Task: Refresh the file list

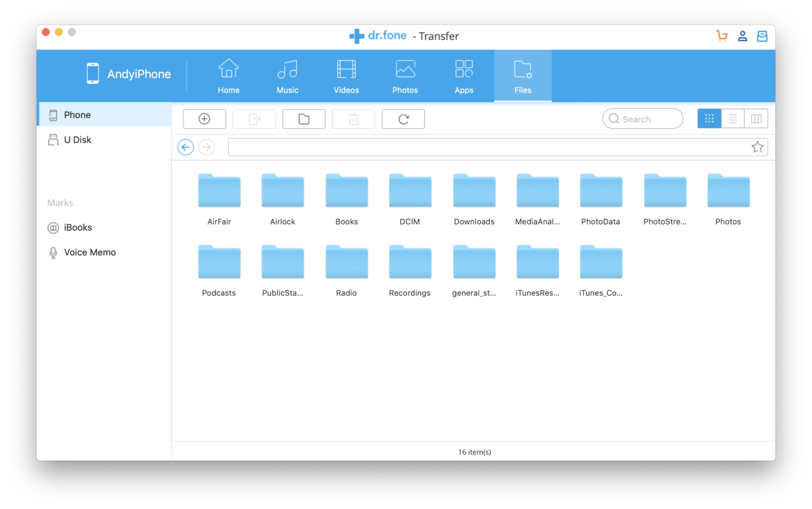Action: [403, 119]
